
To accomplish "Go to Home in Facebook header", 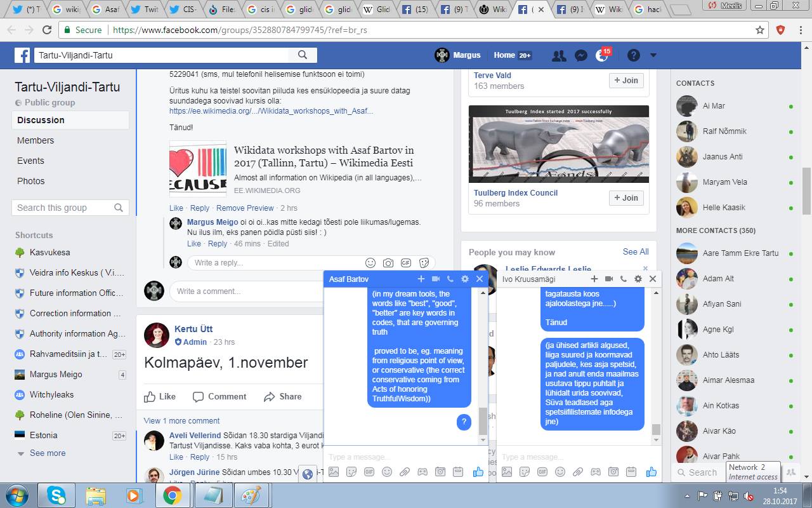I will 504,55.
